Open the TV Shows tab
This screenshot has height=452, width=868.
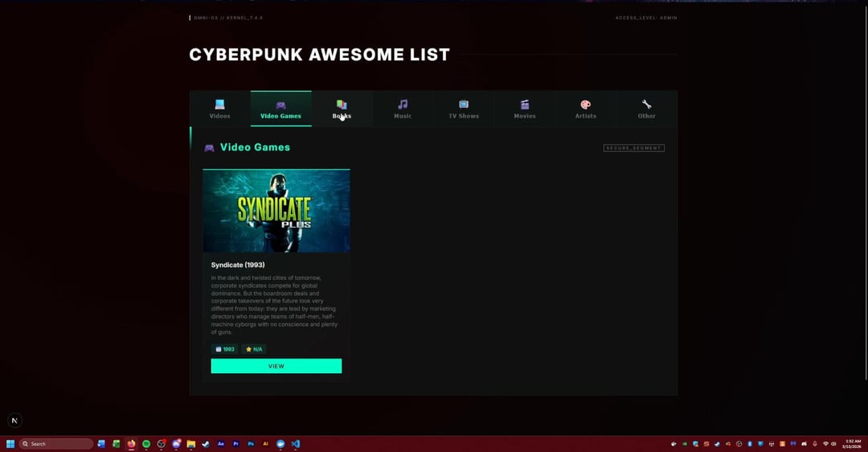pos(464,109)
